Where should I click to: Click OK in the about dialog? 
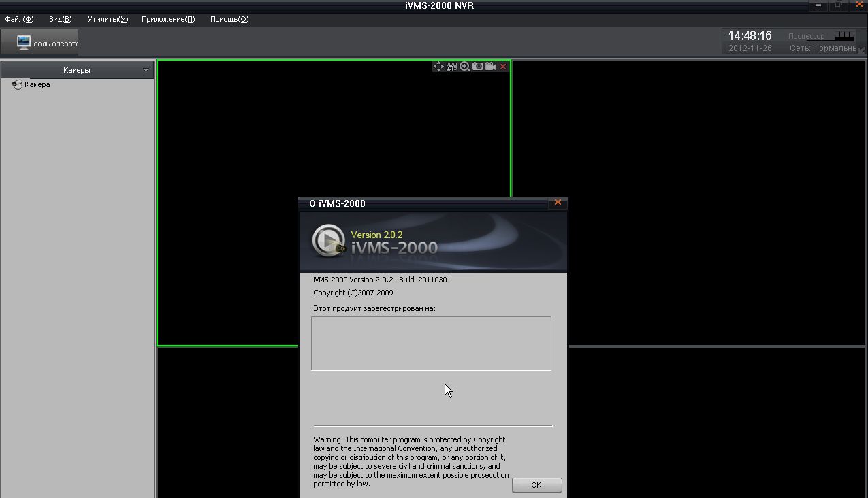coord(536,485)
